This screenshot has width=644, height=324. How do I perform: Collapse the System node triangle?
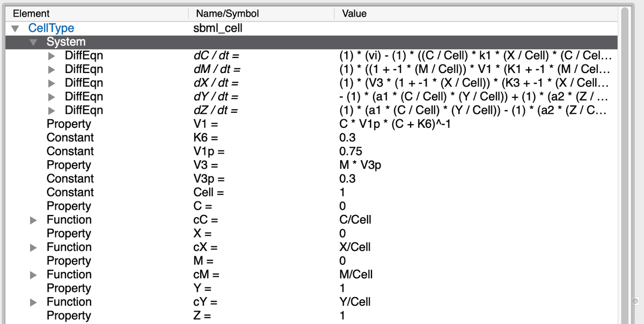[34, 42]
